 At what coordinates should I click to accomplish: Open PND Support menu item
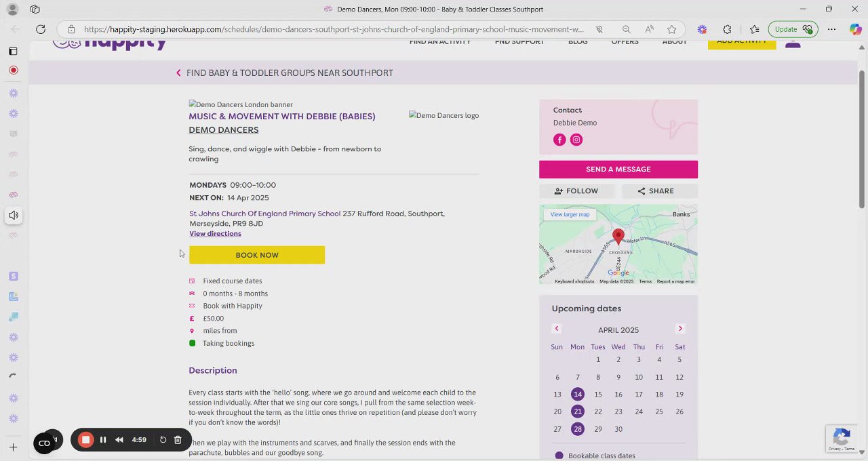point(519,42)
